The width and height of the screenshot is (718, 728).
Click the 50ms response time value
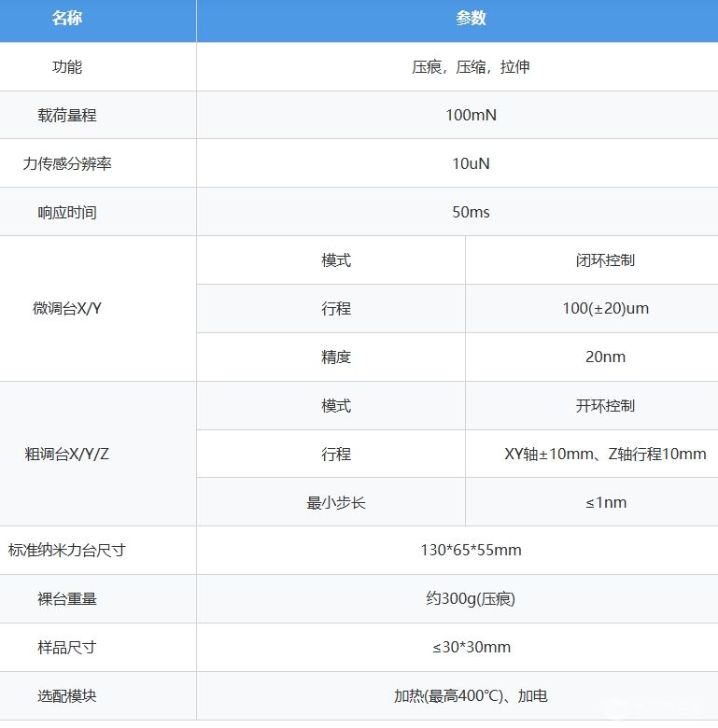(x=471, y=213)
